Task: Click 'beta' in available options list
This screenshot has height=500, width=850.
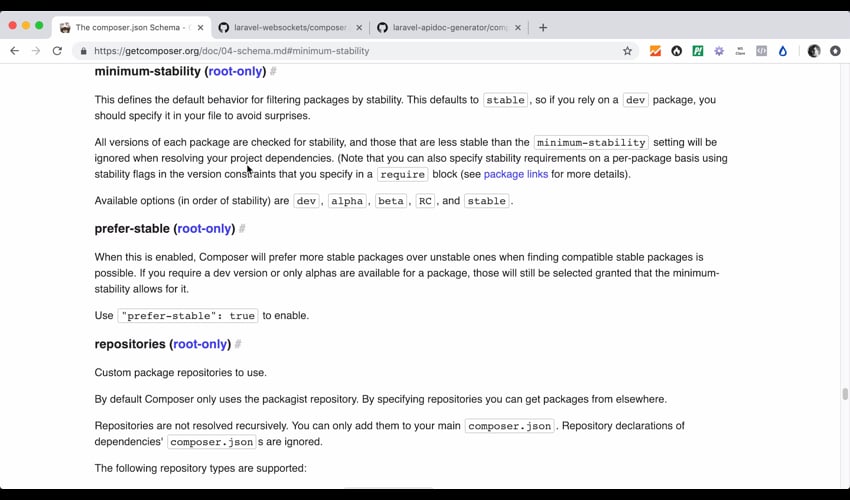Action: click(391, 201)
